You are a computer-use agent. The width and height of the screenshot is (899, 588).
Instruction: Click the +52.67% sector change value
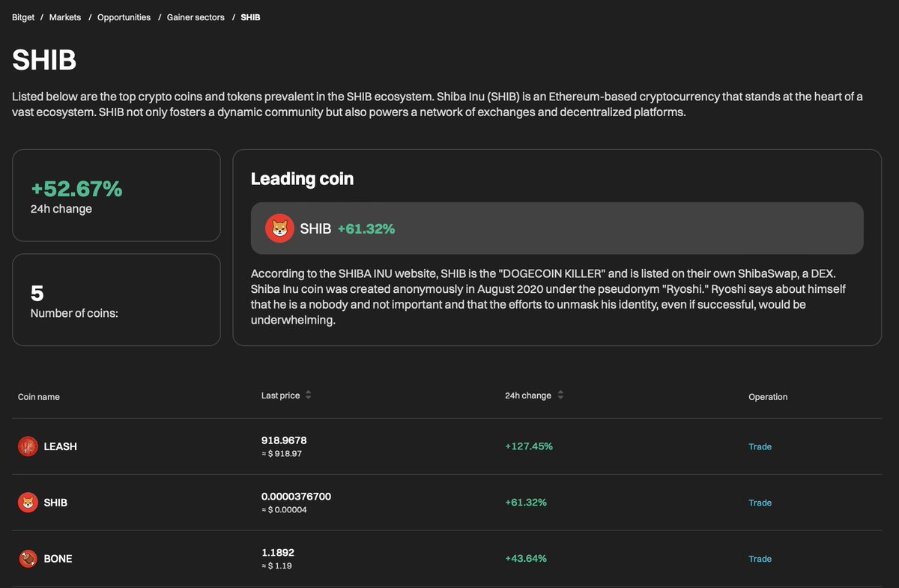(76, 189)
